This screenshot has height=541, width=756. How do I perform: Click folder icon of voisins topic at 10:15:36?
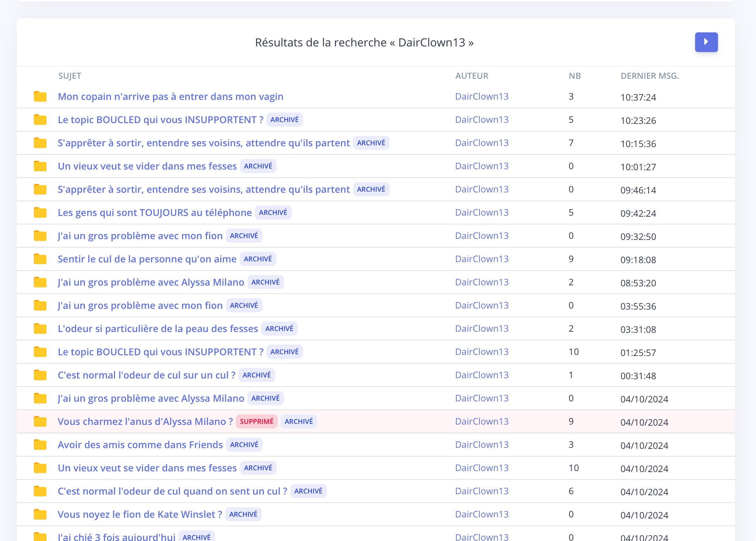click(x=40, y=143)
